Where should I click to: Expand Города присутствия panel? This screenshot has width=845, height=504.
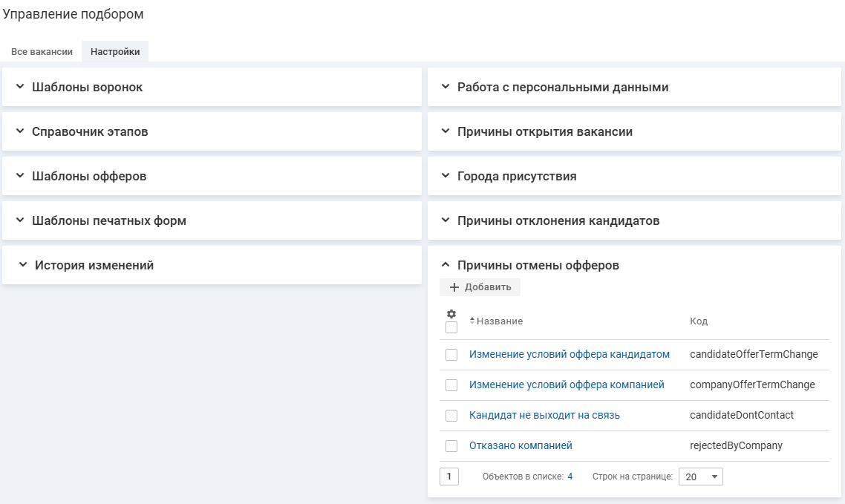point(516,176)
